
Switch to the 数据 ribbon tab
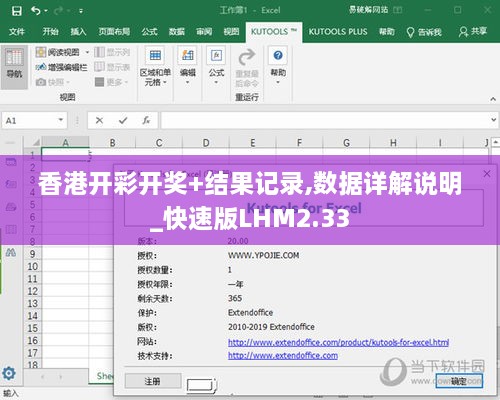[177, 32]
